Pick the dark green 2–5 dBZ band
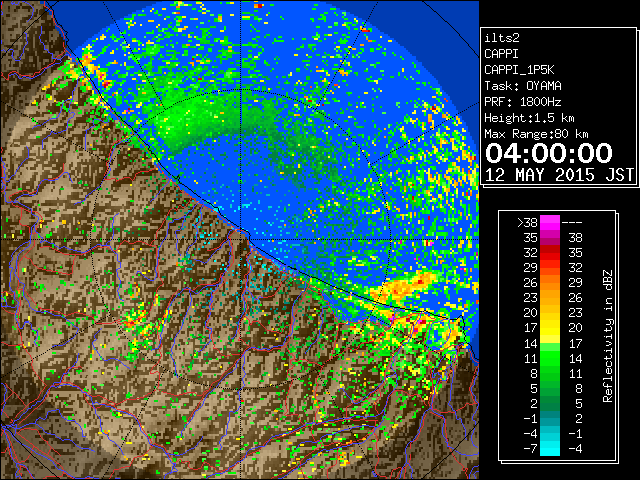 click(x=550, y=403)
